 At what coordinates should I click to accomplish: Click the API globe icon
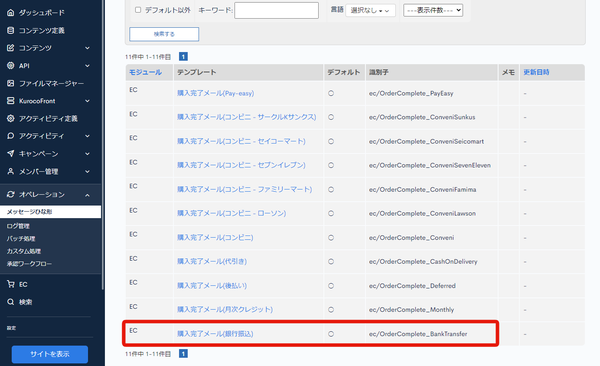[11, 65]
